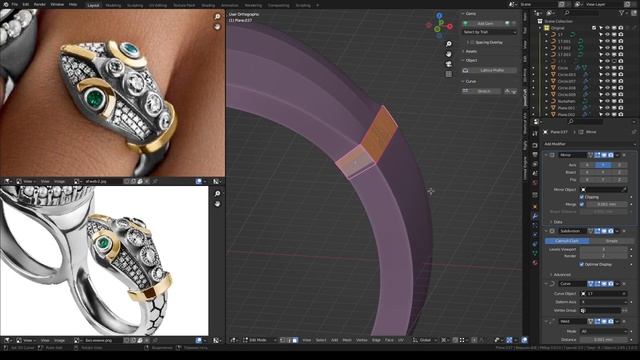Open the Physics properties tab icon

535,235
